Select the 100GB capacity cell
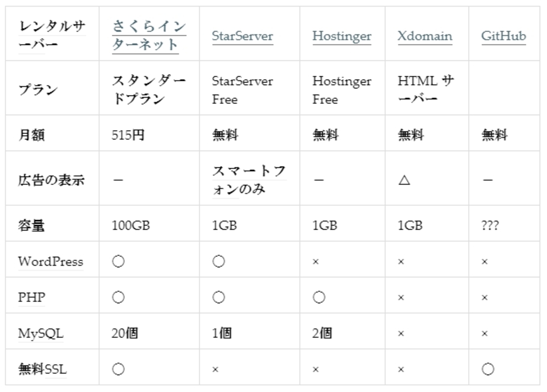The height and width of the screenshot is (392, 547). pyautogui.click(x=130, y=225)
